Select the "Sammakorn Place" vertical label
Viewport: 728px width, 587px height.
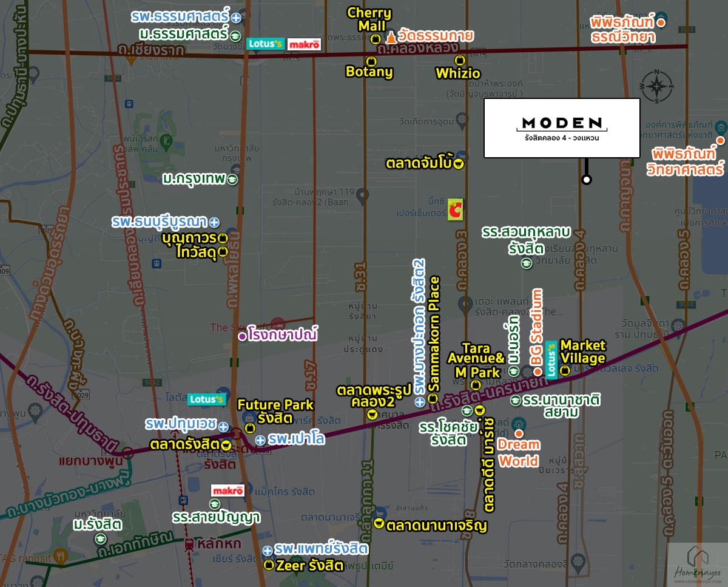434,334
